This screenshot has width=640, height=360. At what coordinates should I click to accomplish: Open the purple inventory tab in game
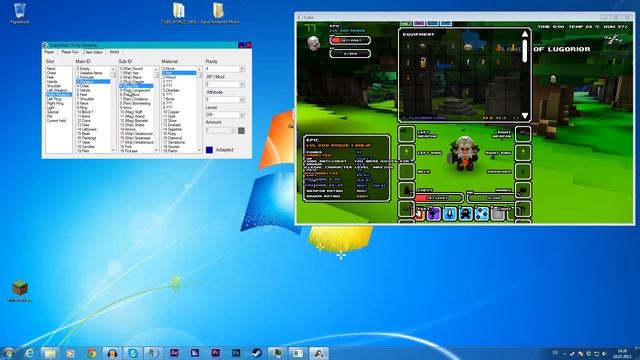tap(419, 23)
